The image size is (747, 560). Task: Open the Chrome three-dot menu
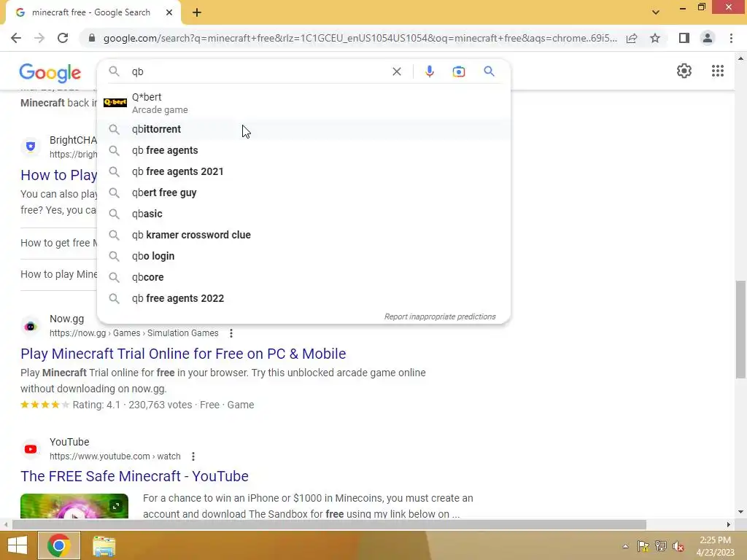click(731, 38)
